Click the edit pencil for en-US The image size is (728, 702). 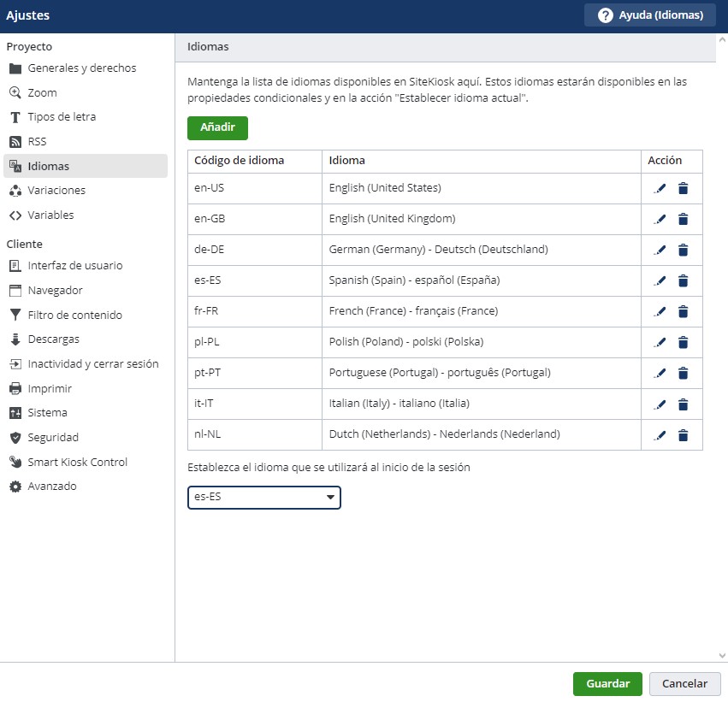659,189
